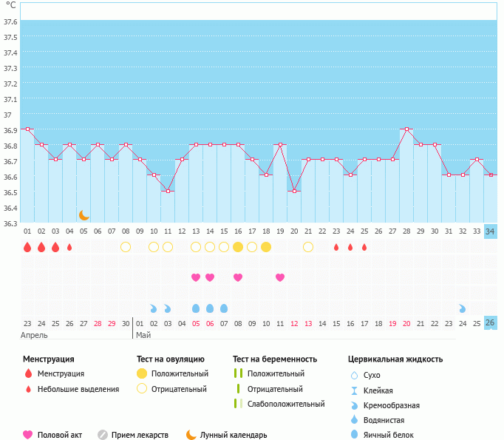Click the pink heart on cycle day 19

[x=280, y=277]
